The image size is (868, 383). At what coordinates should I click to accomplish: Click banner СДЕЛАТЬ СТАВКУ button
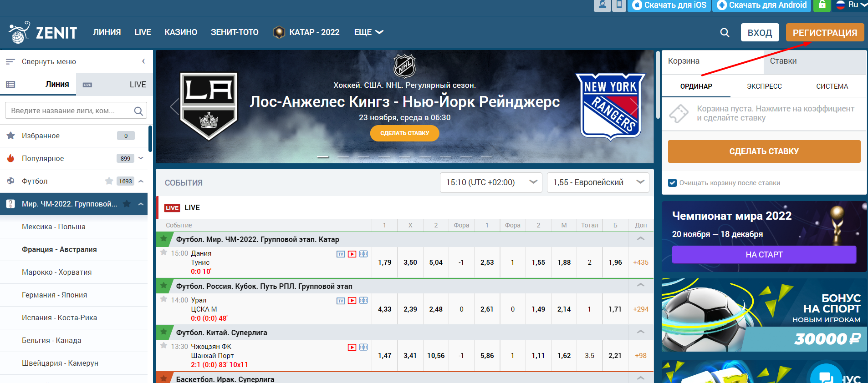pyautogui.click(x=404, y=133)
